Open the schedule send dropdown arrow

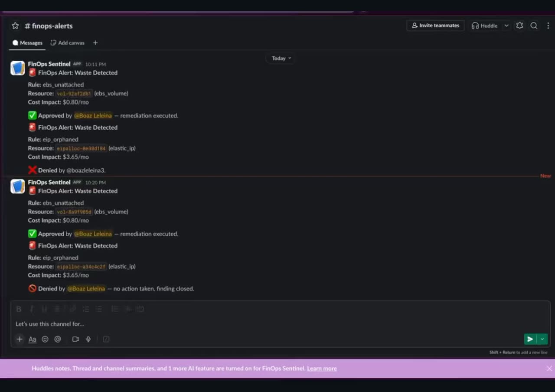(542, 339)
